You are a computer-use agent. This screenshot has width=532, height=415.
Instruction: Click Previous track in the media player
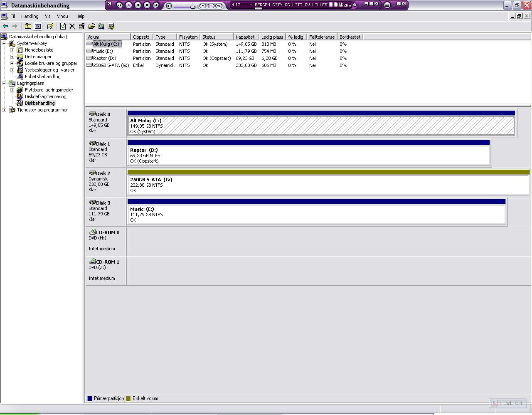pyautogui.click(x=119, y=5)
